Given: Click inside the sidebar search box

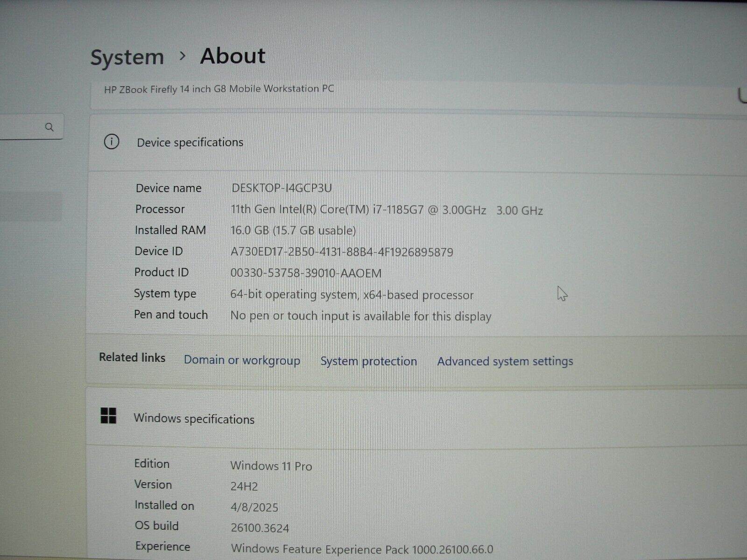Looking at the screenshot, I should (28, 126).
